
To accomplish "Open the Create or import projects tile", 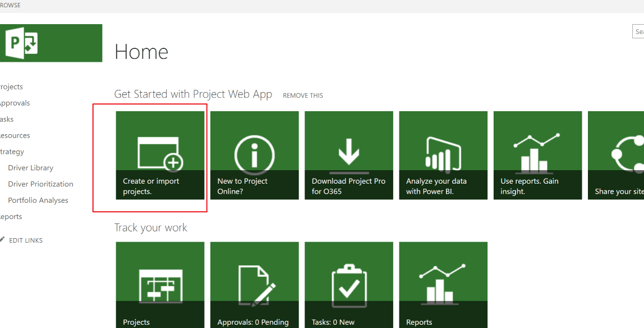I will (x=160, y=156).
